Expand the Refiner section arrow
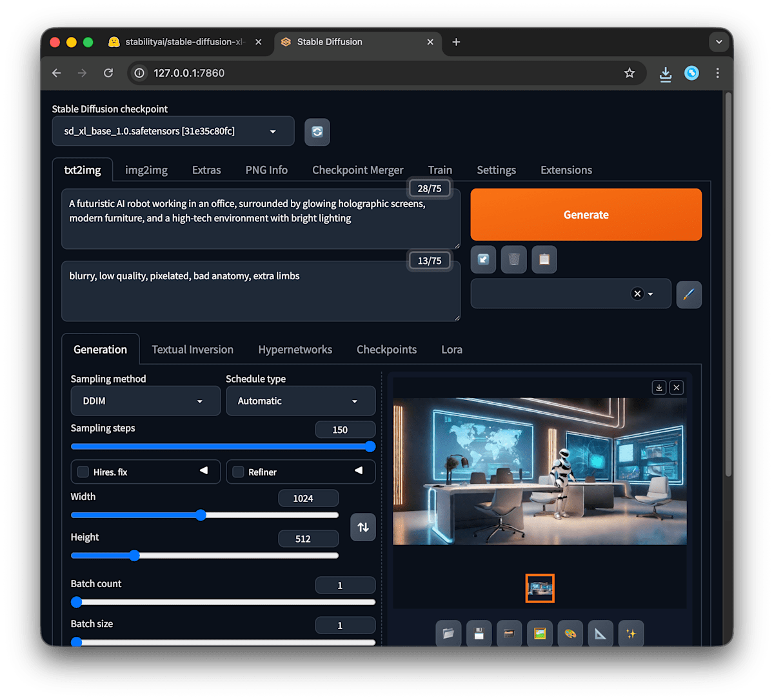Viewport: 774px width, 700px height. pyautogui.click(x=359, y=470)
